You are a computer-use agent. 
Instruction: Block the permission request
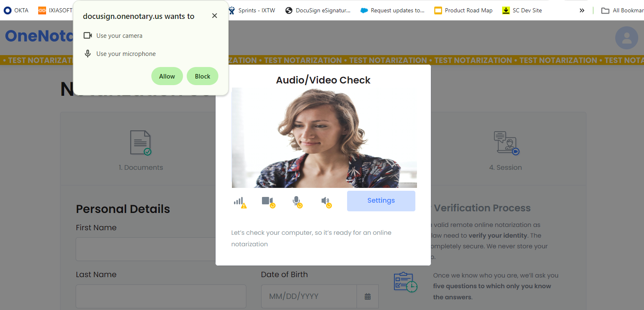[202, 76]
